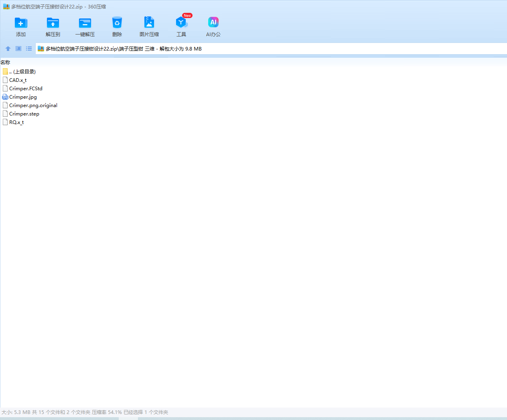507x420 pixels.
Task: Go up one level with arrow icon
Action: (8, 49)
